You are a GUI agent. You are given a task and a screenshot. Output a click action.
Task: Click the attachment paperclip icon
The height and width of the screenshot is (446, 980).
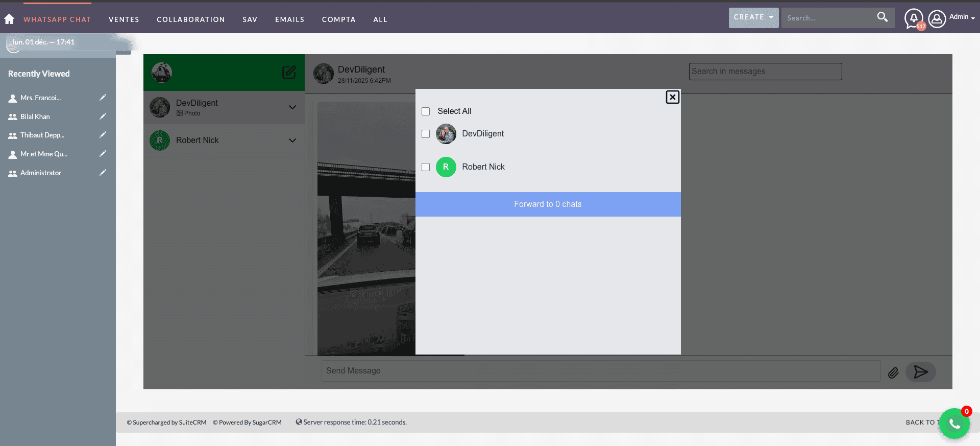click(x=893, y=373)
